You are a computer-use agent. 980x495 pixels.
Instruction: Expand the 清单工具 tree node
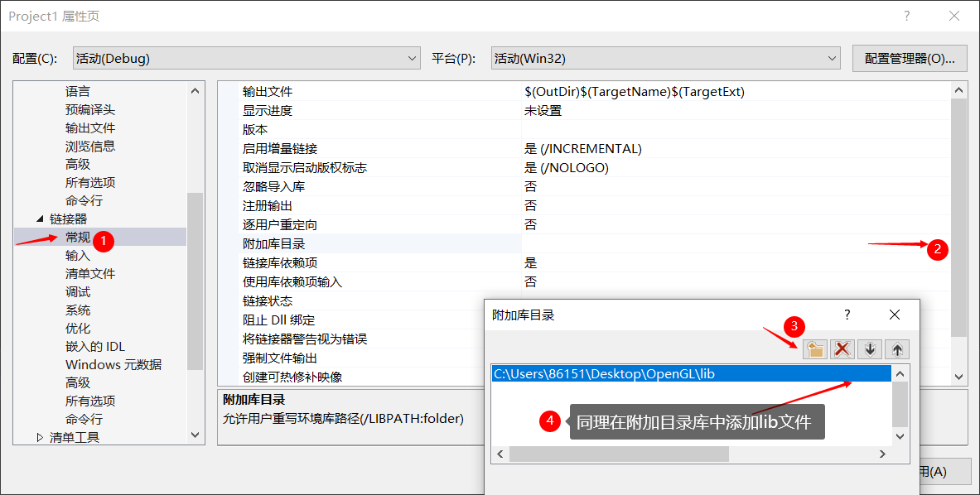[38, 437]
